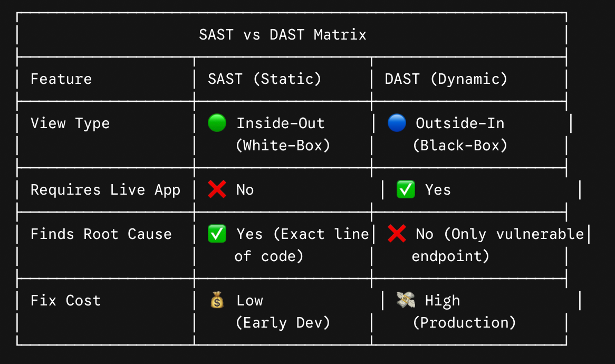The image size is (615, 364).
Task: Click the blue circle beside Outside-In
Action: coord(397,123)
